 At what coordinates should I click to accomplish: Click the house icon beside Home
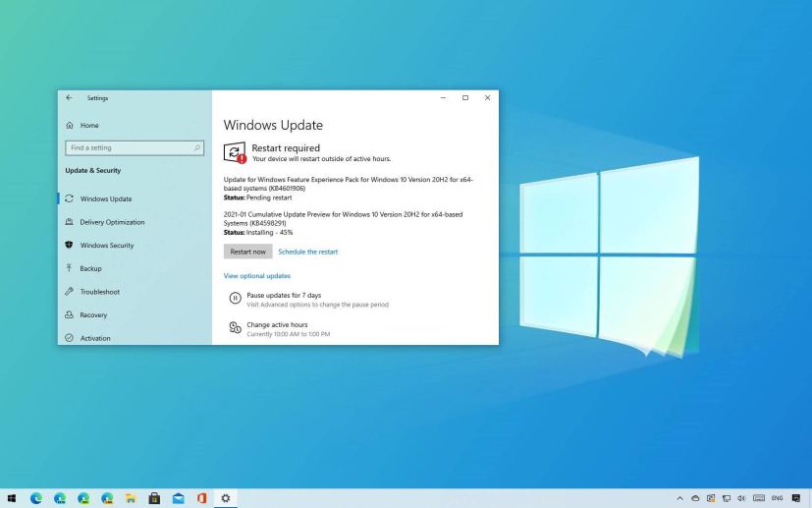[70, 125]
